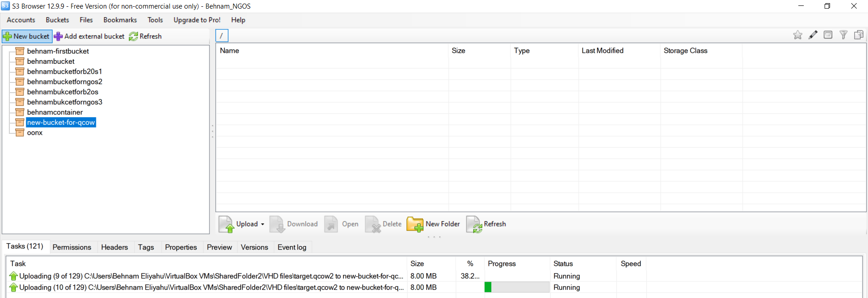Click the New bucket toolbar button
Screen dimensions: 868x298
coord(27,36)
